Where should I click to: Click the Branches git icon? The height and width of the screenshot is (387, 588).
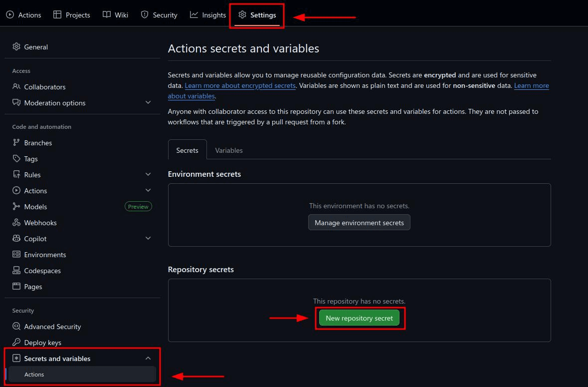[16, 143]
